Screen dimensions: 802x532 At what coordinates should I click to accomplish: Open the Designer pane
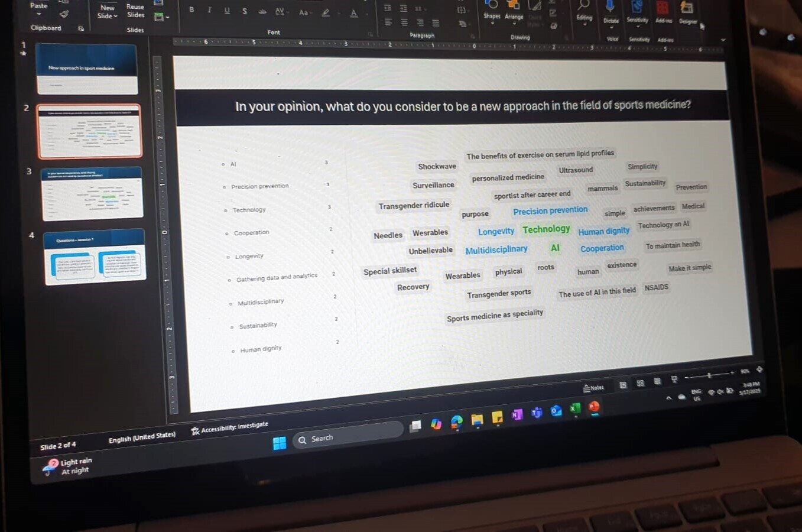pos(688,12)
